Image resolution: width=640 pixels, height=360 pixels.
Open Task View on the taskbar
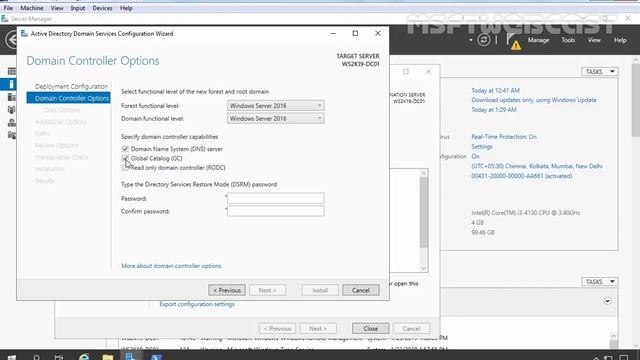[59, 357]
